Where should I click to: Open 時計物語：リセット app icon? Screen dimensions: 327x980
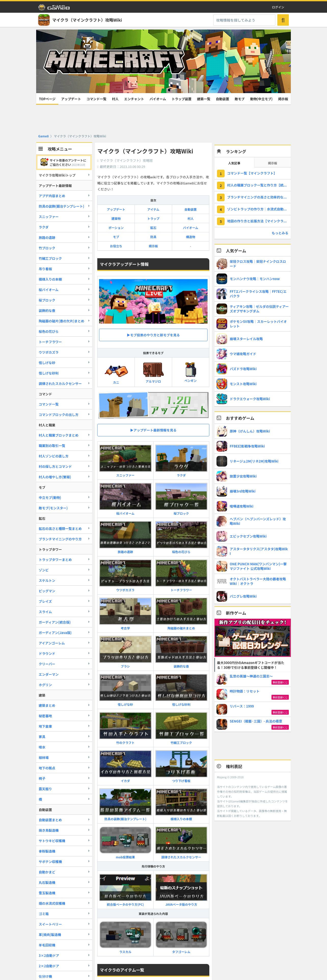tap(222, 694)
